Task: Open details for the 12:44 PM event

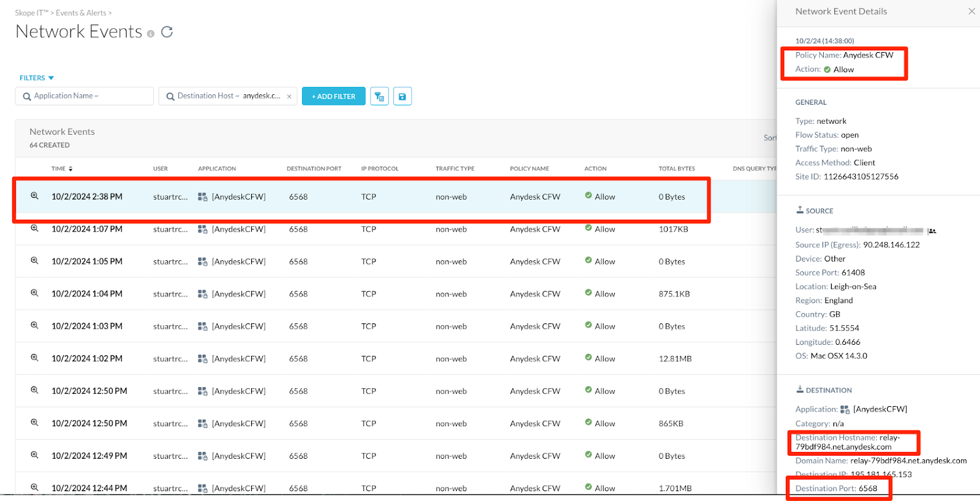Action: (x=35, y=488)
